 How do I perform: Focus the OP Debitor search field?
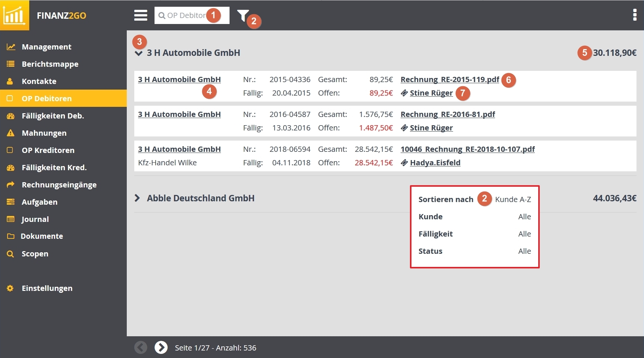[192, 15]
